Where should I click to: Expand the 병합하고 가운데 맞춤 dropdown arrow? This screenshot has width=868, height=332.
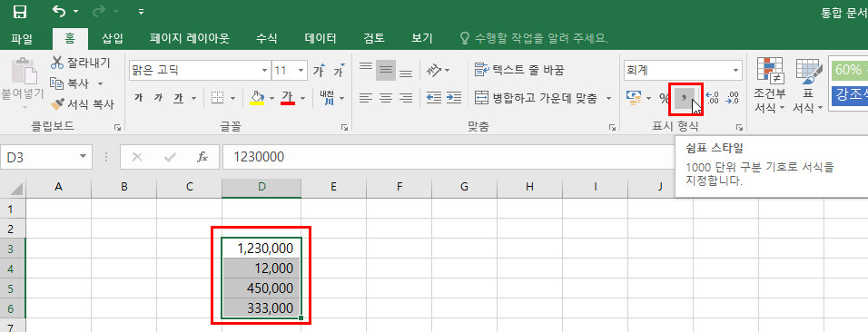click(608, 99)
